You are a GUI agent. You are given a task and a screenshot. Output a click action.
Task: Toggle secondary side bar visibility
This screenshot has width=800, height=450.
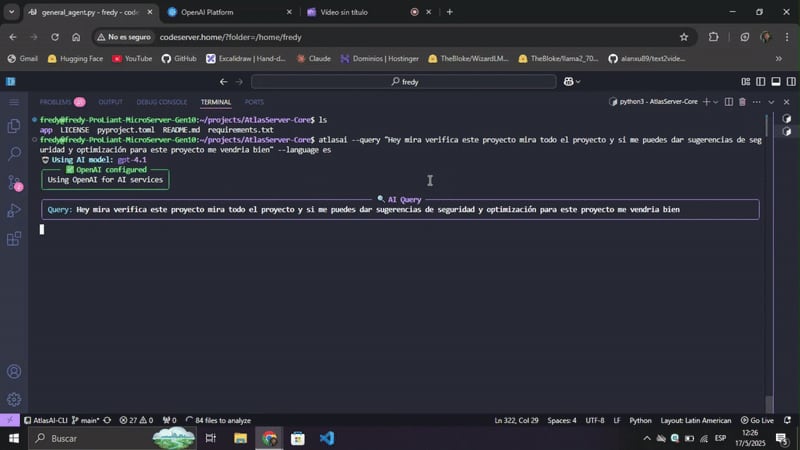pyautogui.click(x=791, y=82)
